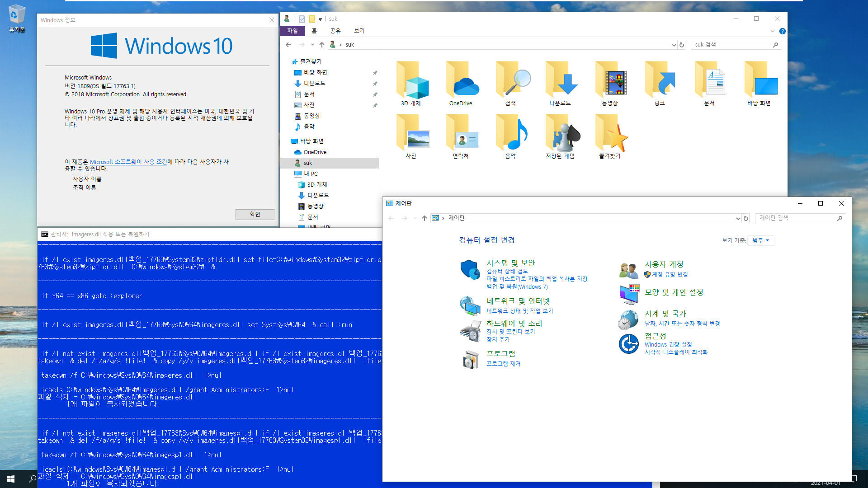Open the 파일 ribbon tab
Image resolution: width=868 pixels, height=488 pixels.
point(292,31)
